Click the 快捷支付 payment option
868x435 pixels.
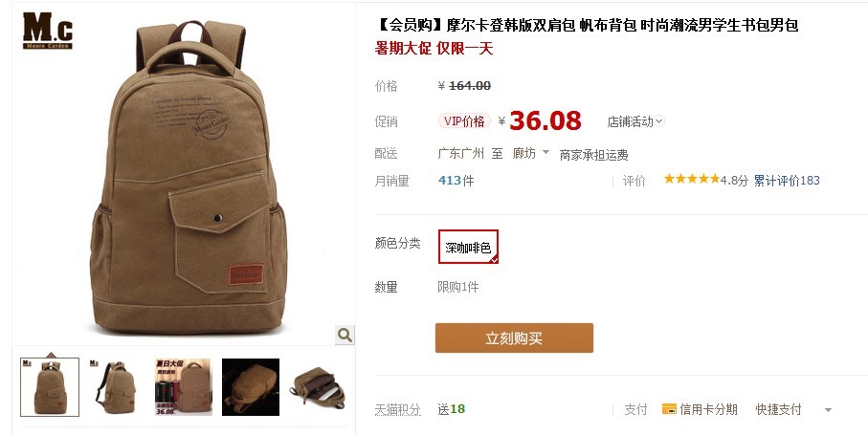[x=778, y=409]
